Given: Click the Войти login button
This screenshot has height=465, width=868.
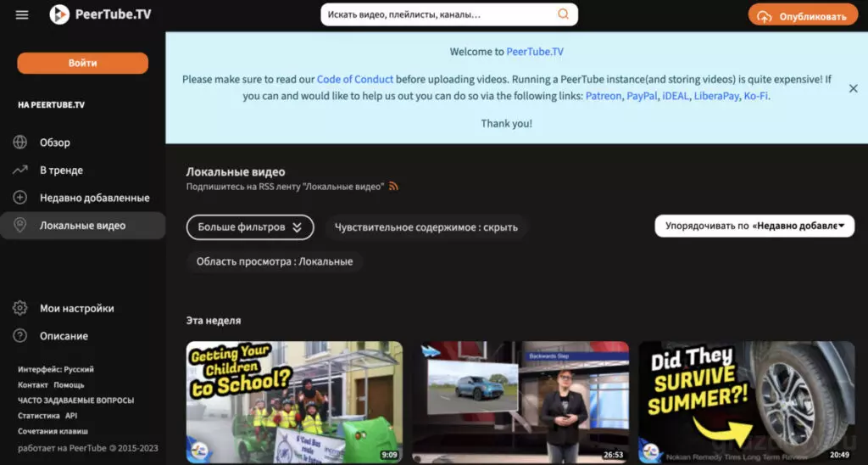Looking at the screenshot, I should coord(83,63).
